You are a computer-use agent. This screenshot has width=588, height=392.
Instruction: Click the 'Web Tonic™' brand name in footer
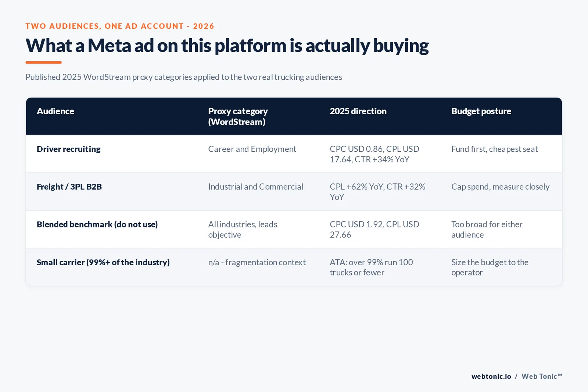(542, 376)
